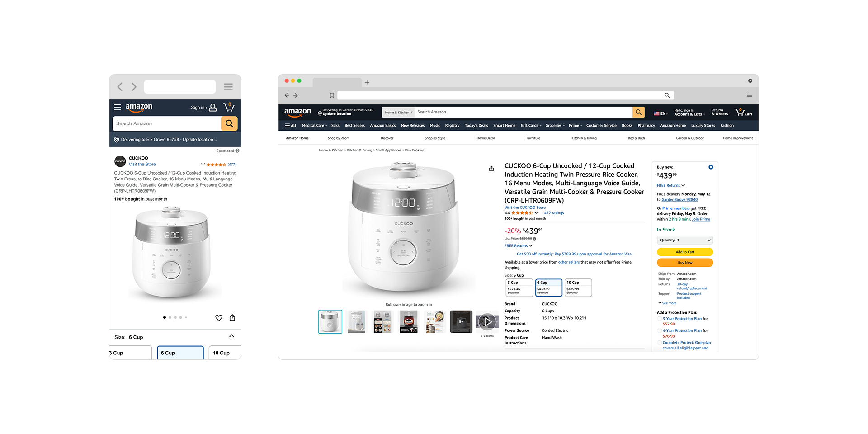Select the Buy new radio button

point(711,167)
